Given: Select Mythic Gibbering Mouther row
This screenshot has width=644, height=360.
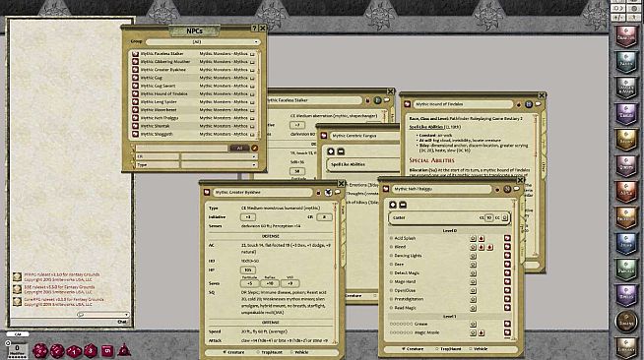Looking at the screenshot, I should 193,62.
